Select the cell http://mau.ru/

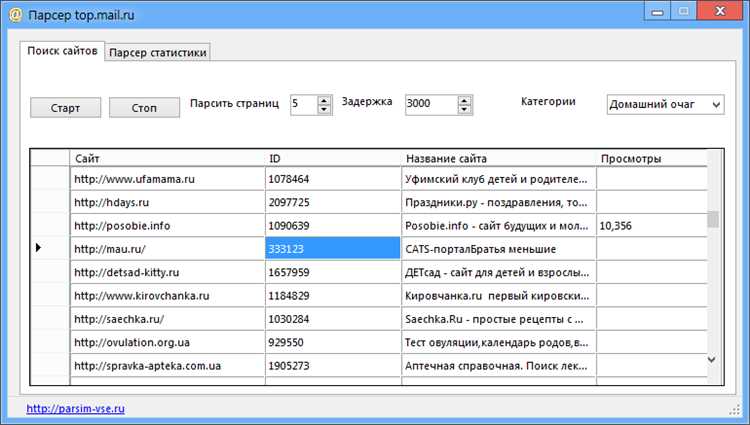(x=167, y=249)
